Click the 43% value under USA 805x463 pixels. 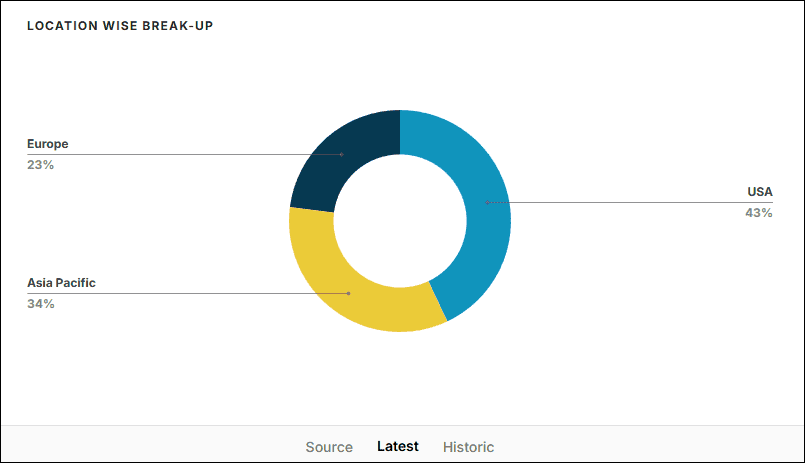[x=759, y=213]
